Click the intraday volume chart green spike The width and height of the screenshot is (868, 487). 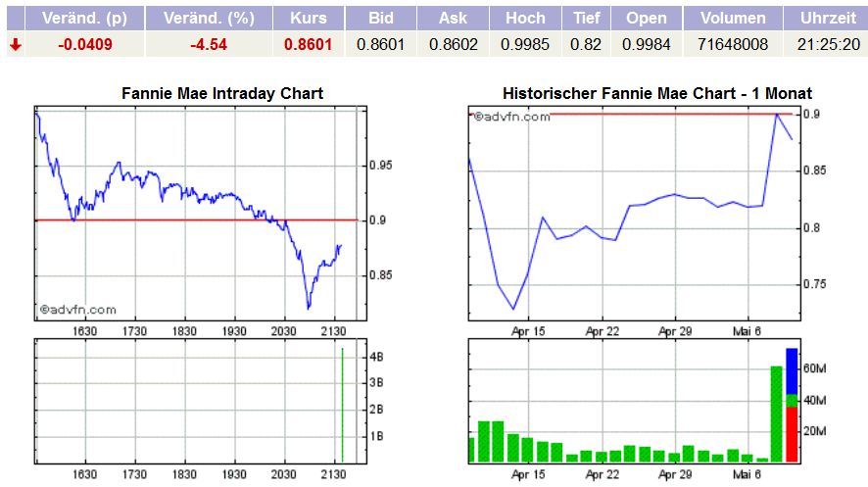point(342,405)
